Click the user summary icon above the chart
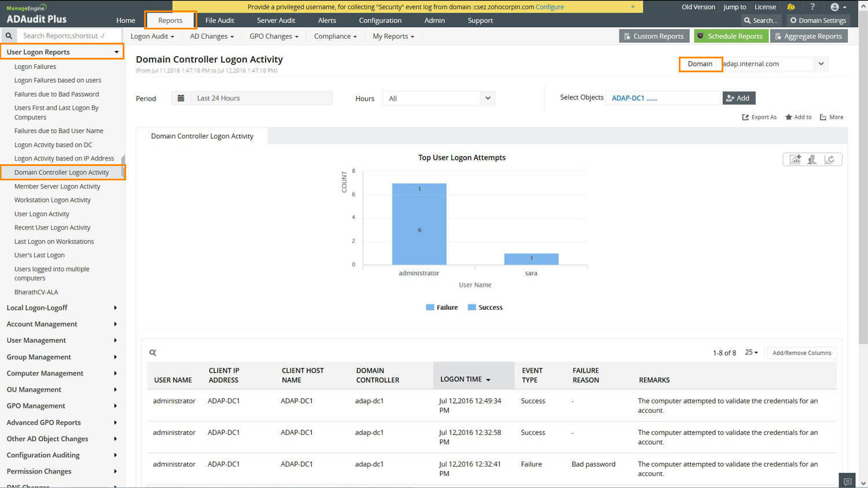 coord(812,159)
